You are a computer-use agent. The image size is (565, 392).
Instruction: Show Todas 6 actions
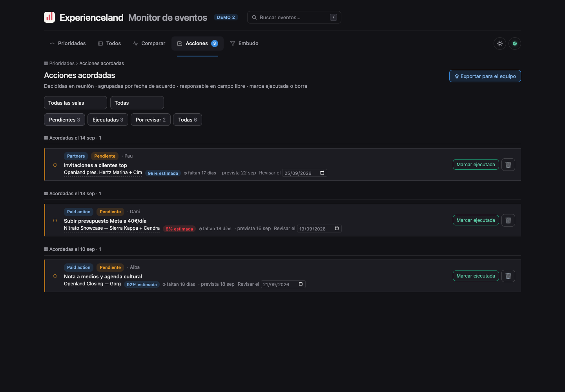tap(188, 120)
